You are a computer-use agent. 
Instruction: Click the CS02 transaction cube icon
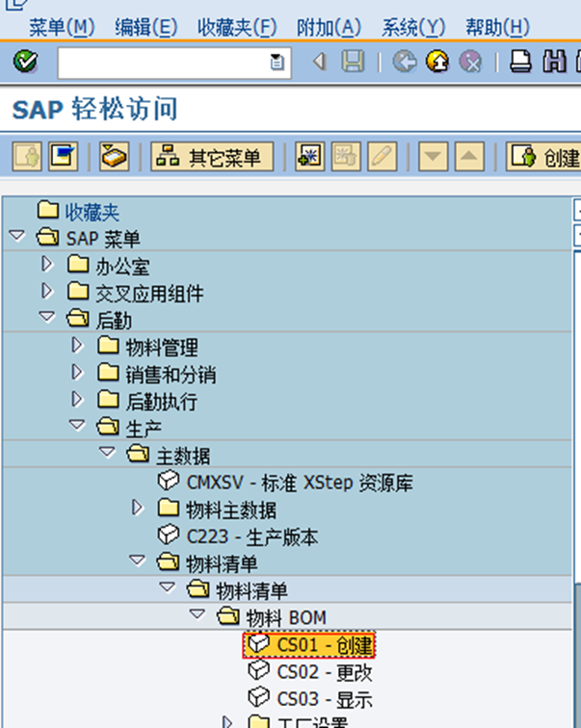258,670
